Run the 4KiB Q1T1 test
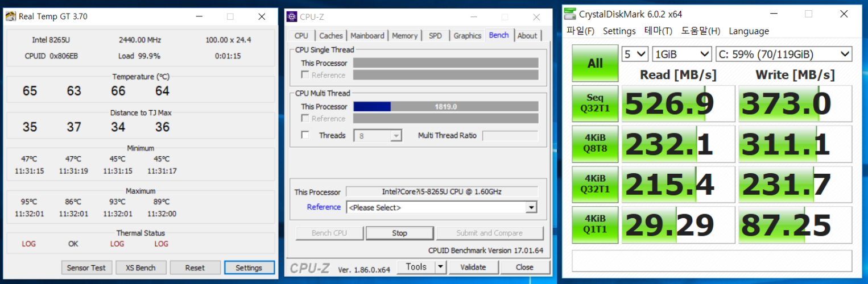Image resolution: width=868 pixels, height=284 pixels. click(x=595, y=224)
